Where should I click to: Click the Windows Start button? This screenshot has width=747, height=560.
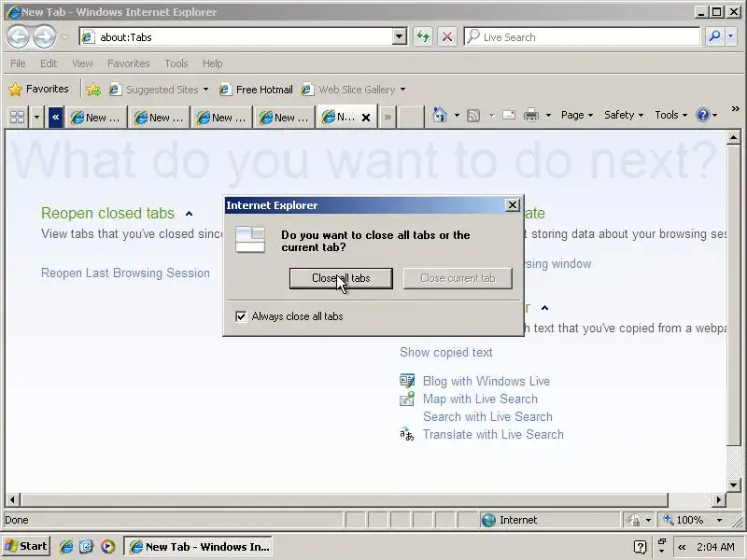pos(26,546)
